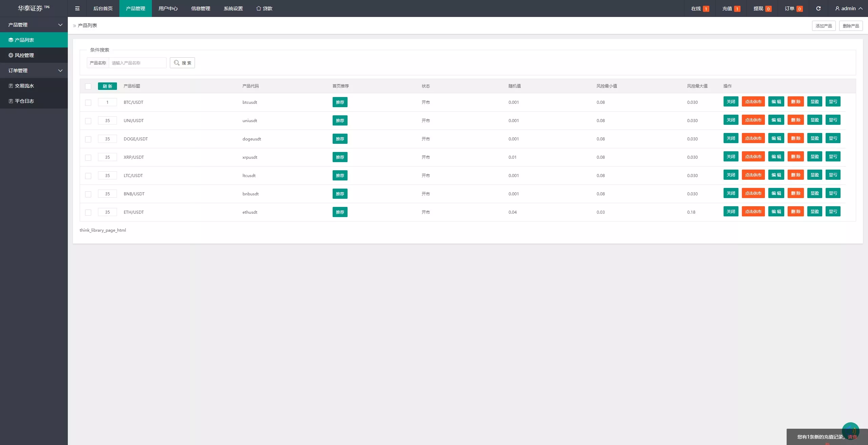Click the sort field of ETH/USDT row

click(x=107, y=212)
